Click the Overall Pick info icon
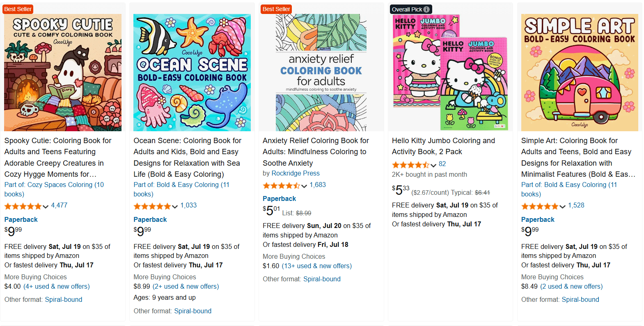The image size is (644, 326). click(x=427, y=9)
